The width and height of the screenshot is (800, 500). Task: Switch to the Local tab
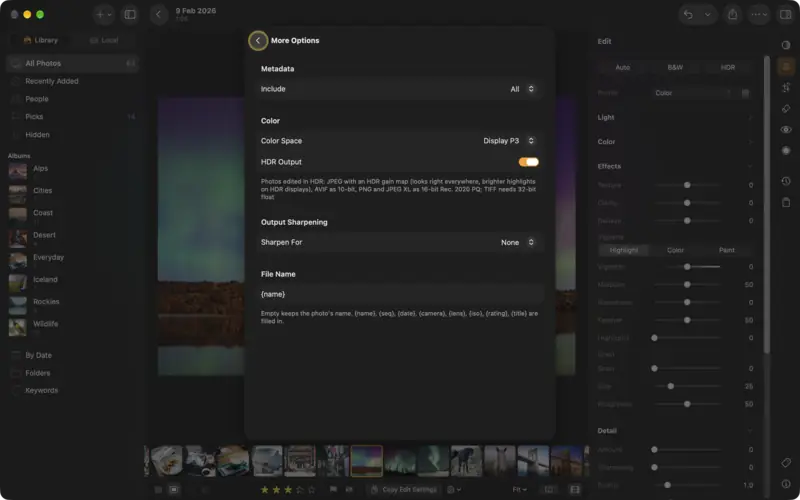(x=104, y=40)
